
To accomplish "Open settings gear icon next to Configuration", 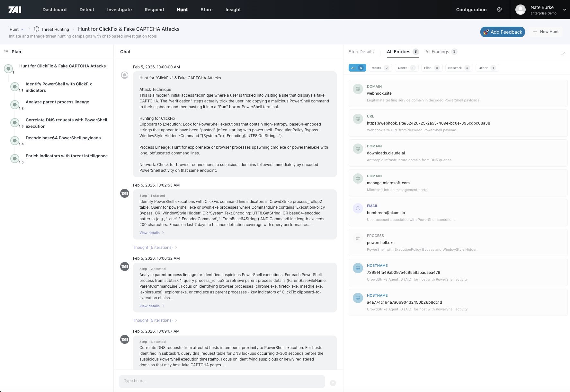I will coord(499,10).
